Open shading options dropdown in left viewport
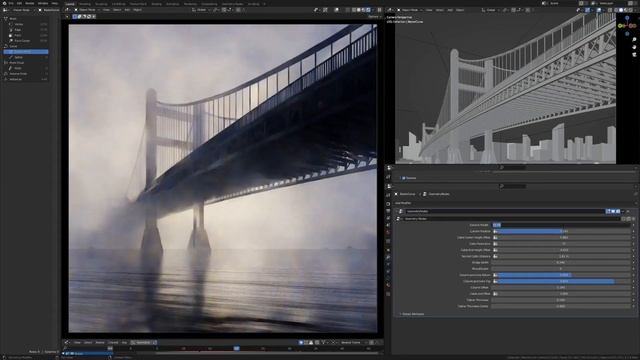640x360 pixels. coord(373,9)
